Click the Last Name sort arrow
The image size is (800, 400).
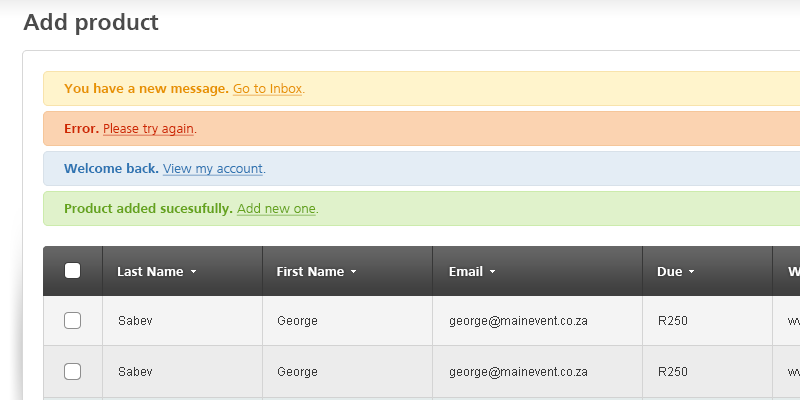coord(193,272)
